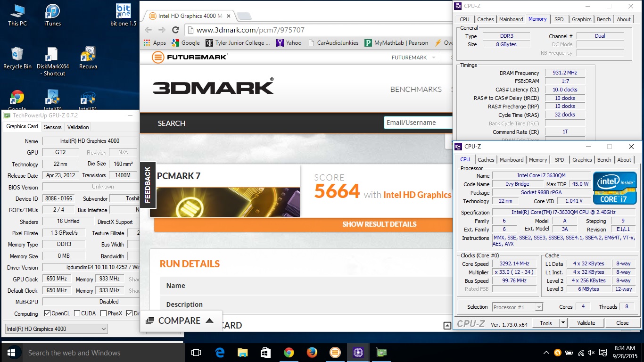Open the CarAudioJunkies bookmark
Viewport: 644px width, 362px height.
(x=334, y=43)
